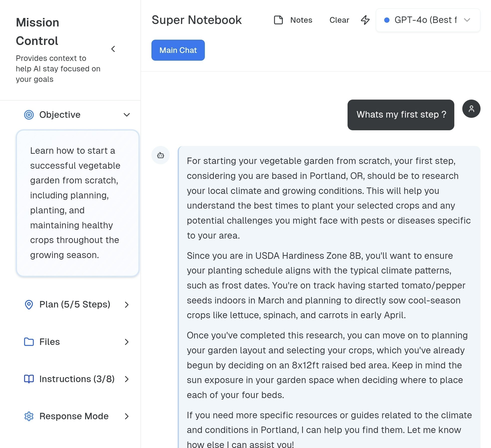Switch to the Main Chat tab
Screen dimensions: 491x448
point(178,50)
